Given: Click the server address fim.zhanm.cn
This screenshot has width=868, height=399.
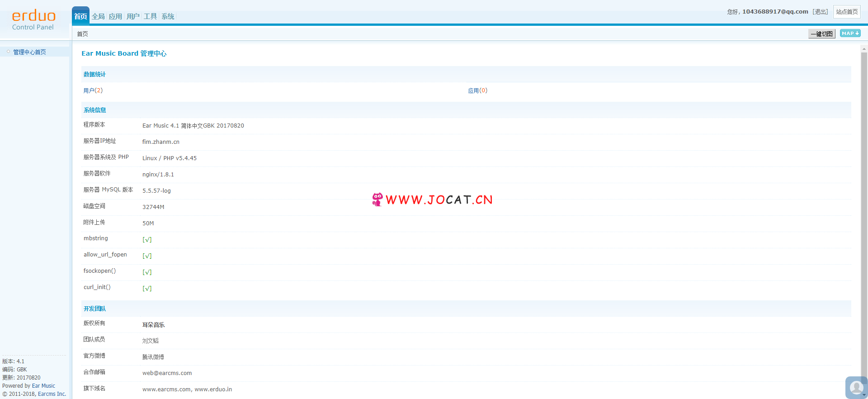Looking at the screenshot, I should point(161,142).
